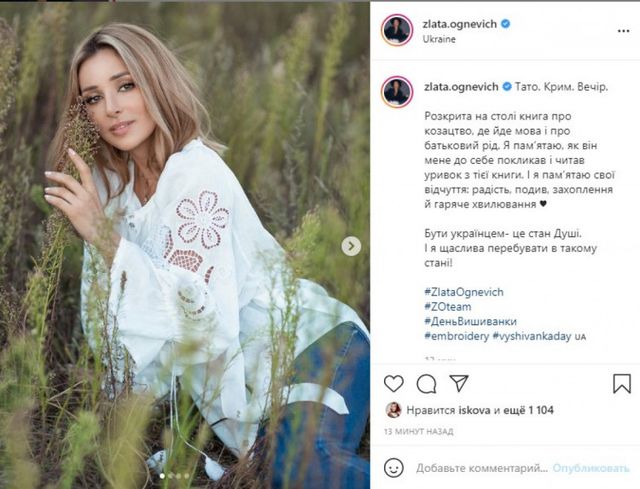
Task: Click the small avatar beside iskova
Action: (393, 410)
